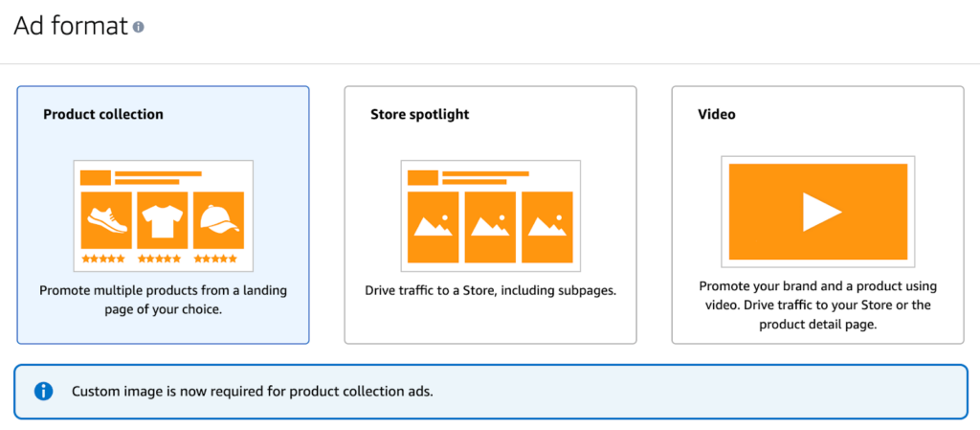The height and width of the screenshot is (430, 980).
Task: Click the Product collection description text
Action: pos(163,299)
